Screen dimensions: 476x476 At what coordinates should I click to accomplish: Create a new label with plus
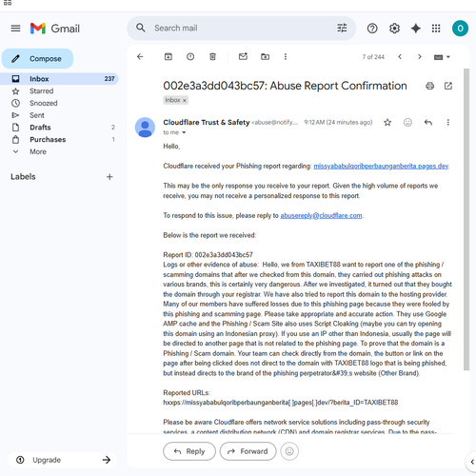(x=109, y=177)
